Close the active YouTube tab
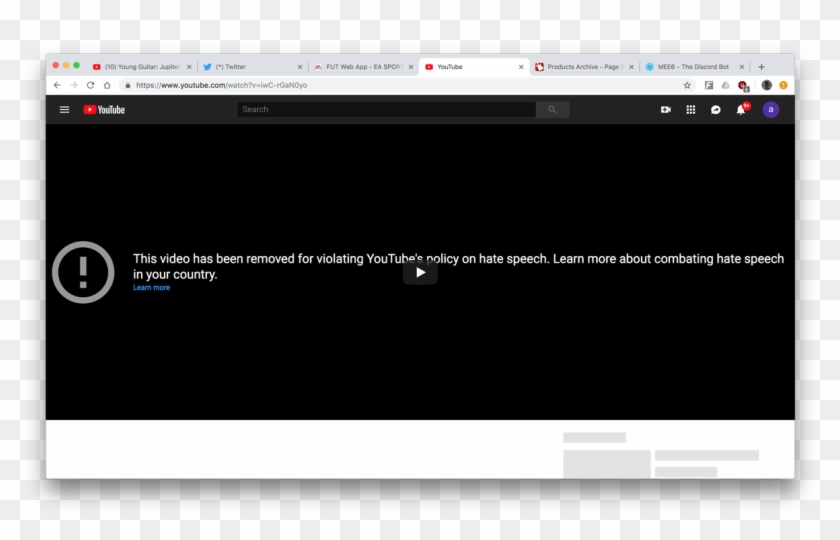The height and width of the screenshot is (540, 840). coord(521,67)
